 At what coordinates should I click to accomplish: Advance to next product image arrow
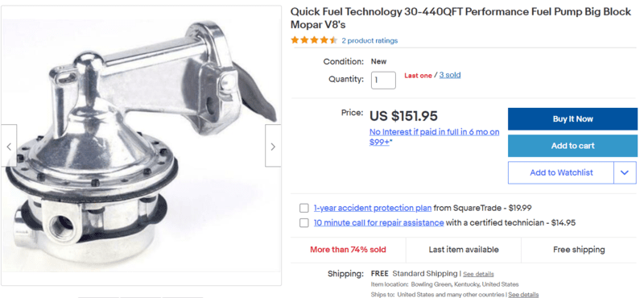[273, 146]
